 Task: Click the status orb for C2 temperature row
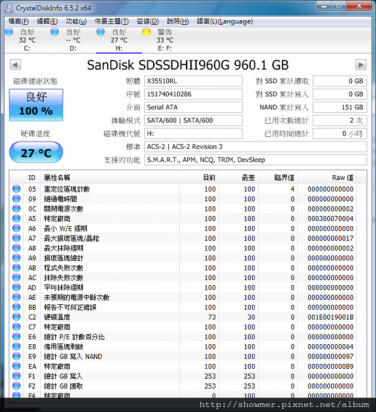point(16,317)
